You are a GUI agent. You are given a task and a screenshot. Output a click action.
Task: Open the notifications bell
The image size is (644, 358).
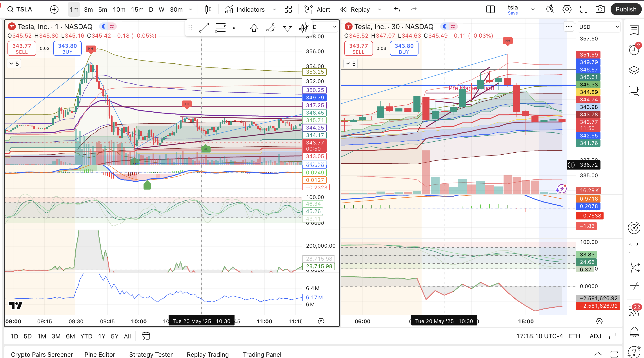634,332
